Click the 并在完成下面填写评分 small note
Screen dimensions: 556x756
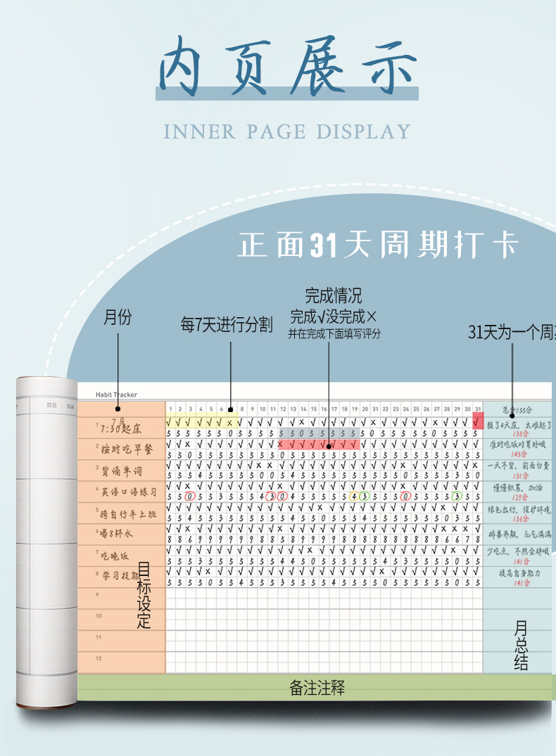334,333
